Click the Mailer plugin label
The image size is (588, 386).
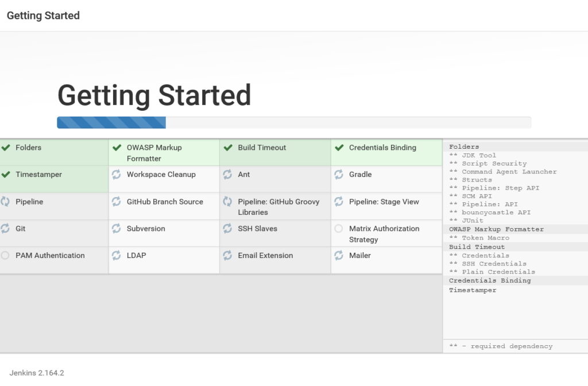point(360,256)
